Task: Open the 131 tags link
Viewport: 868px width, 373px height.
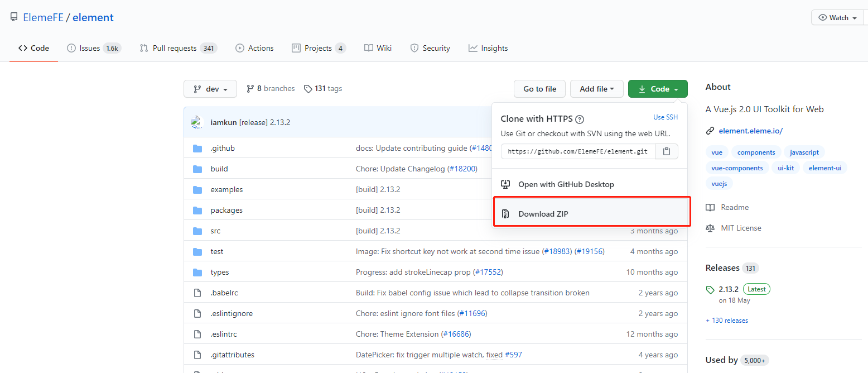Action: coord(323,89)
